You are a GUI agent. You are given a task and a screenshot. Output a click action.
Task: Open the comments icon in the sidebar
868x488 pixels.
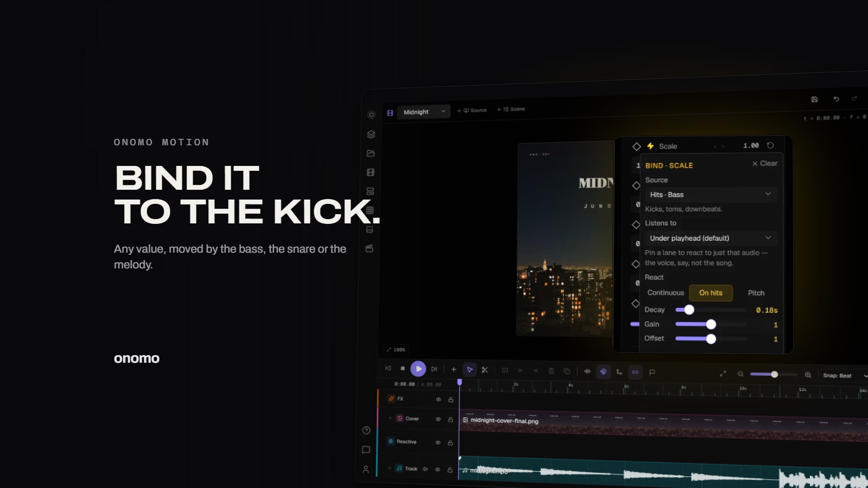(366, 450)
